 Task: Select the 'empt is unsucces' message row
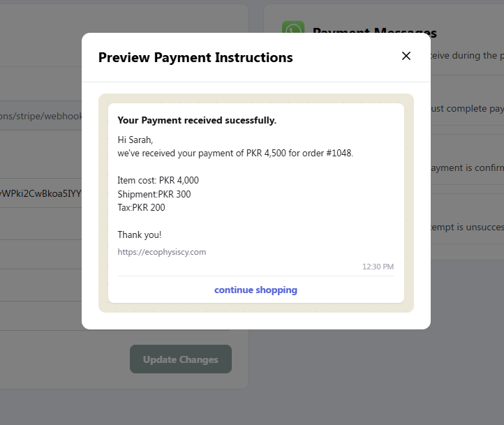pos(468,227)
